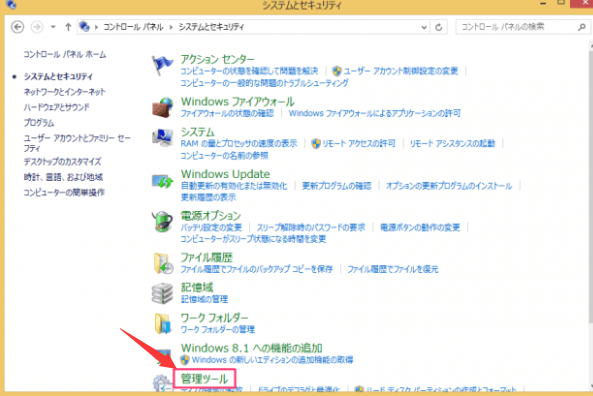Open Windows ファイアウォールによるアプリケーションの許可 link
593x396 pixels.
[374, 113]
